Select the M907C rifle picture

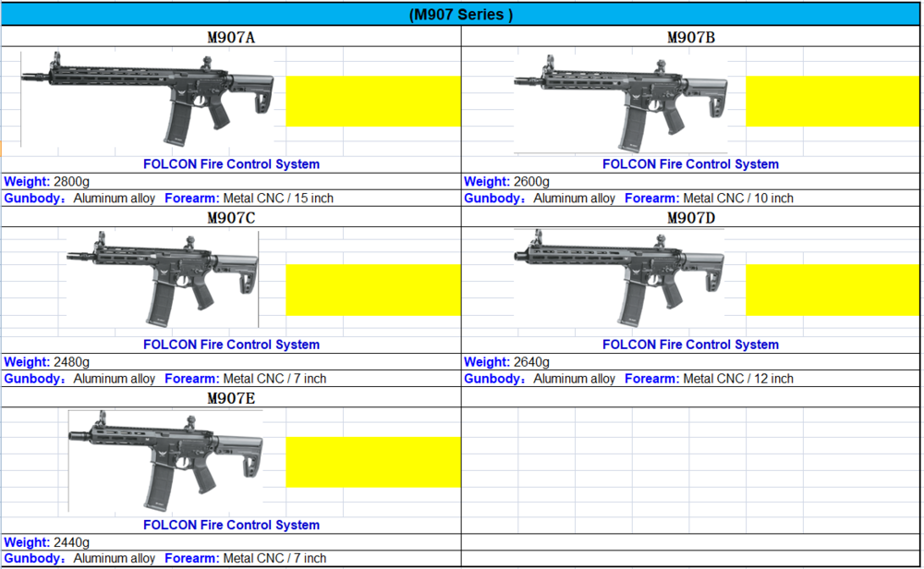coord(162,277)
